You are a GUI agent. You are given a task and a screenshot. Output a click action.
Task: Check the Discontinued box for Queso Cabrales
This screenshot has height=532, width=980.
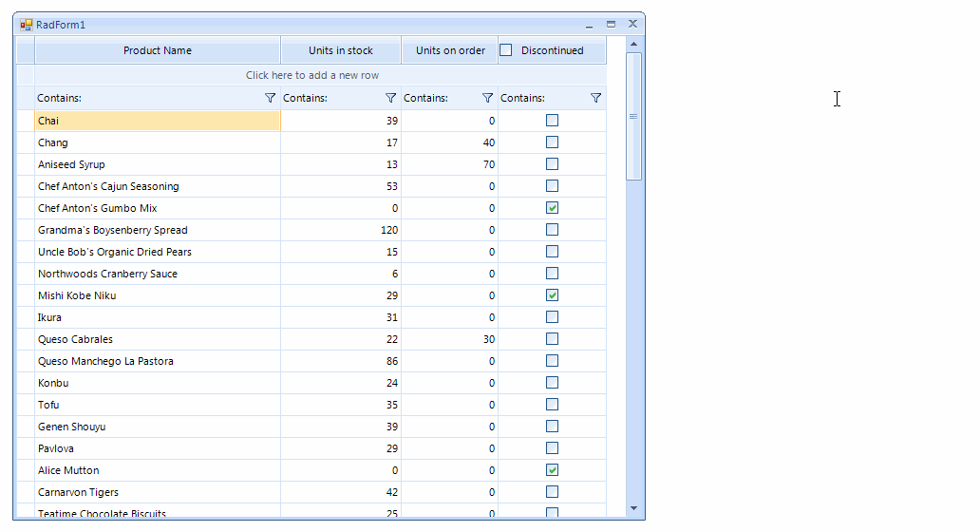click(552, 339)
